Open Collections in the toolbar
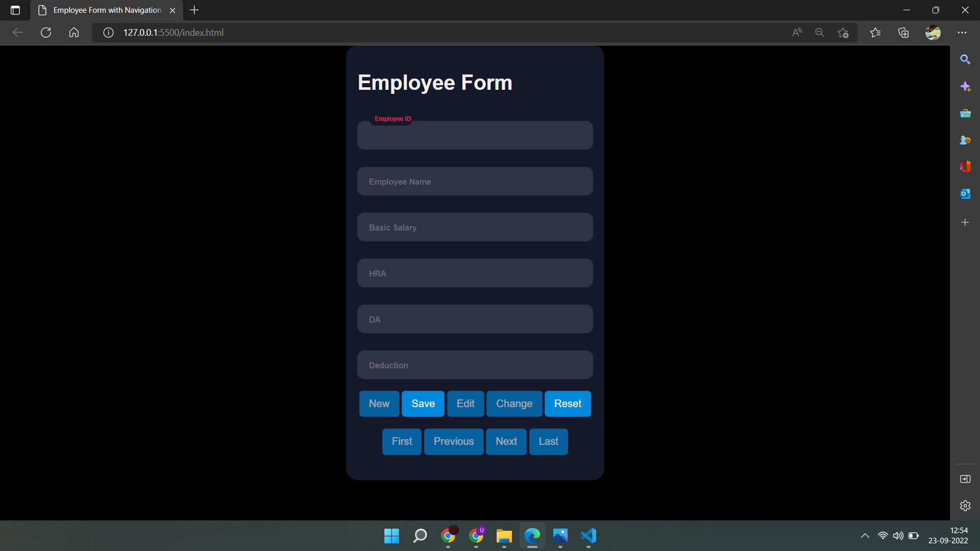 click(903, 32)
